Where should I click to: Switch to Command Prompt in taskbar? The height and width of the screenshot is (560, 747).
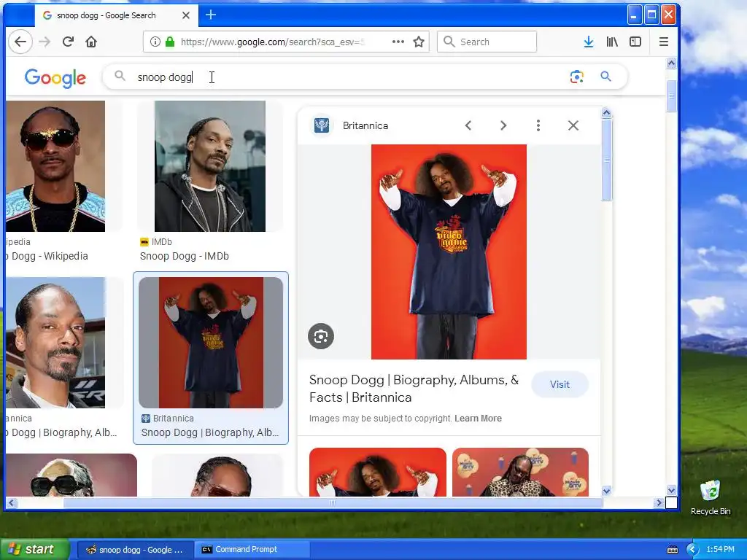[252, 550]
